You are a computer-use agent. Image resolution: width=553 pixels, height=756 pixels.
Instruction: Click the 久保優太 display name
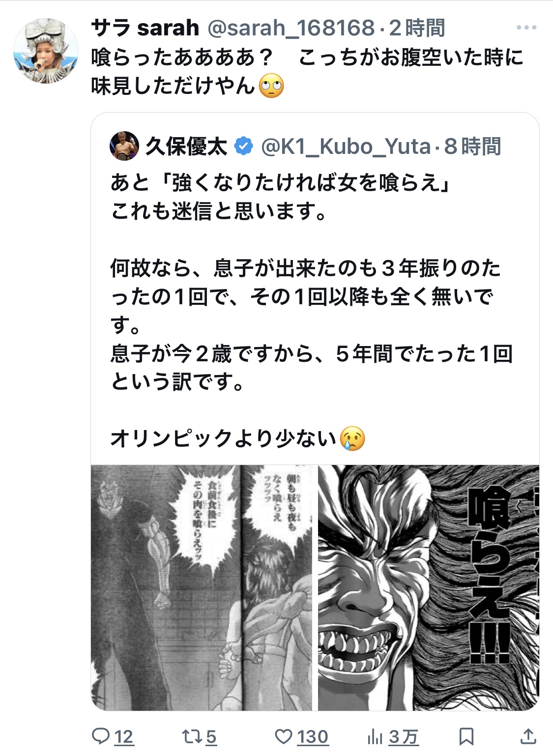pos(186,146)
